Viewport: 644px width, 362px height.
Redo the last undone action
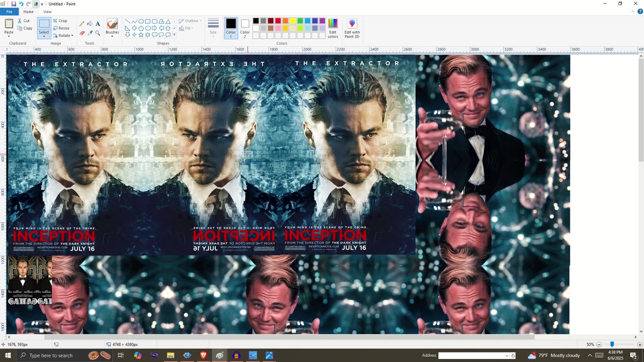pos(28,4)
